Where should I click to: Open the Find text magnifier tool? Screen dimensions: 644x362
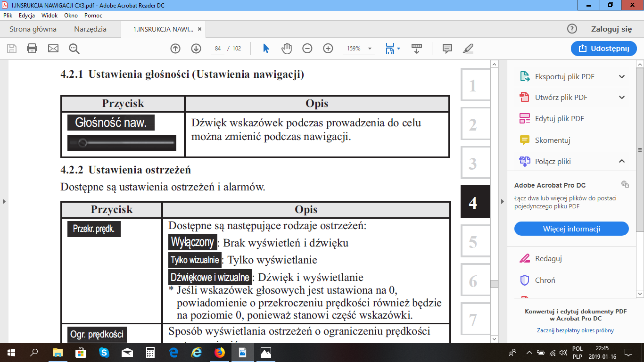coord(74,49)
